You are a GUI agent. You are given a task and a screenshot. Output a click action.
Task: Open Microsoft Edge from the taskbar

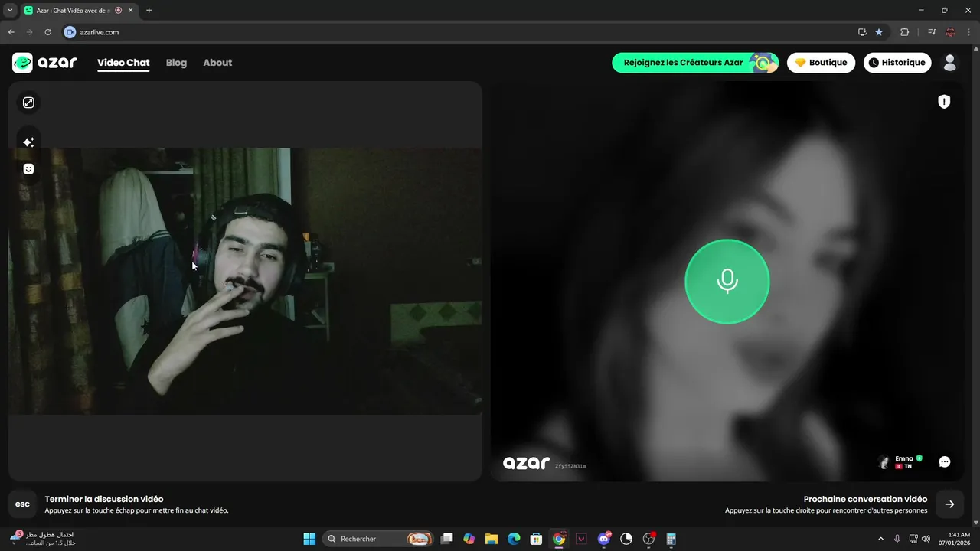[x=514, y=539]
